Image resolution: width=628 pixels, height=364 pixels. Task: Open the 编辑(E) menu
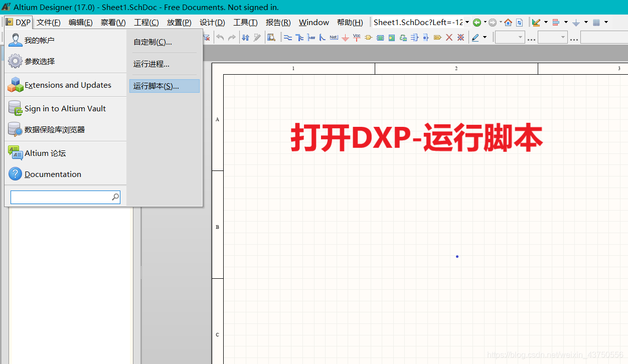coord(81,22)
